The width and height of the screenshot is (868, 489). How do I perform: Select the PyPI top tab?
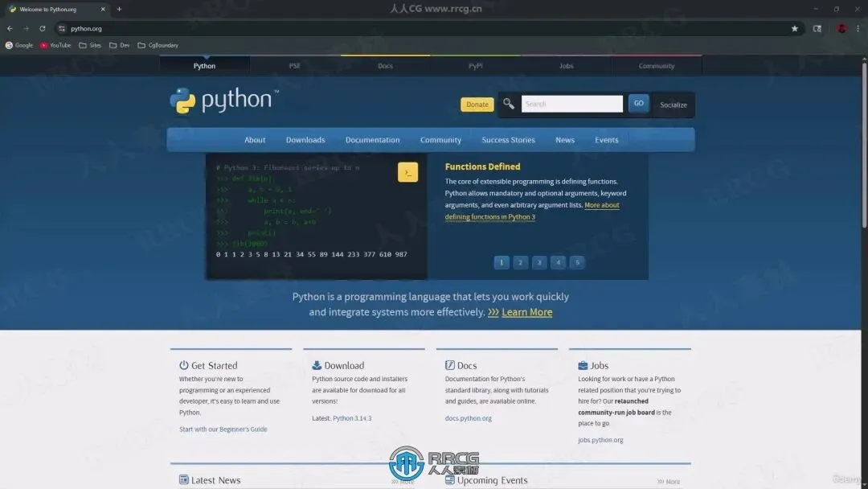(476, 66)
